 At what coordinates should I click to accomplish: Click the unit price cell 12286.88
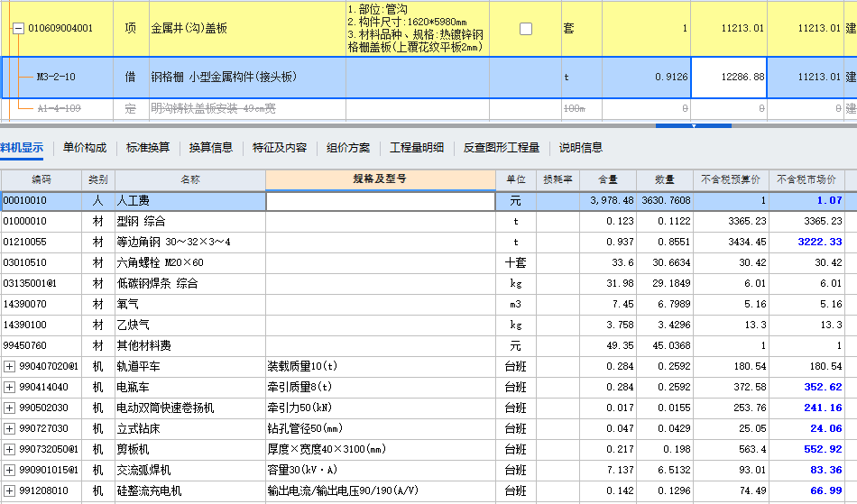coord(729,77)
